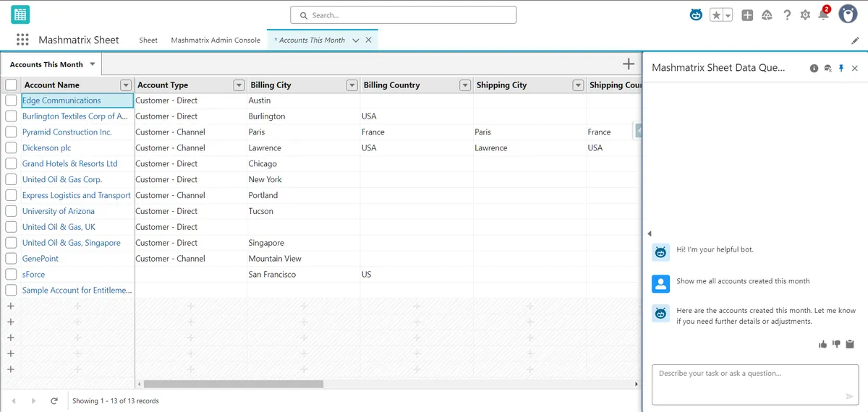The width and height of the screenshot is (868, 412).
Task: Open Mashmatrix Admin Console tab
Action: (x=216, y=40)
